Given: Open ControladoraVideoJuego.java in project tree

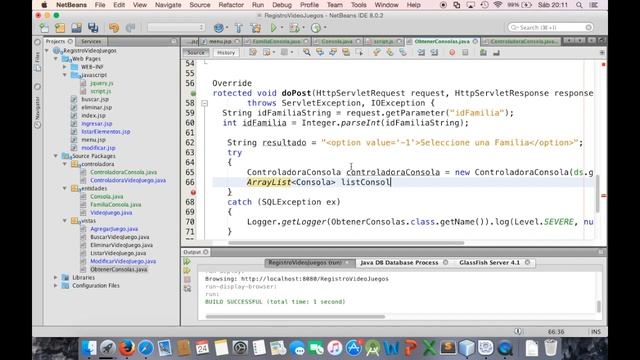Looking at the screenshot, I should point(128,180).
